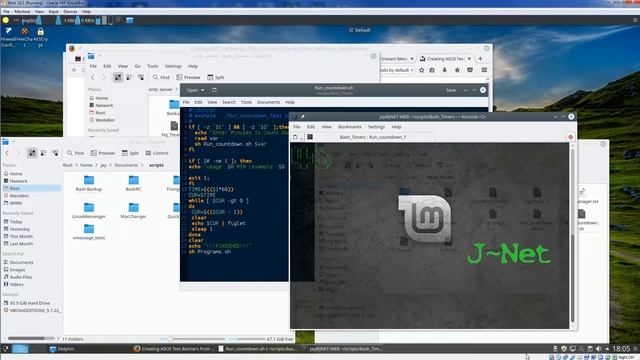Click new document icon beside Open
640x360 pixels.
[214, 90]
